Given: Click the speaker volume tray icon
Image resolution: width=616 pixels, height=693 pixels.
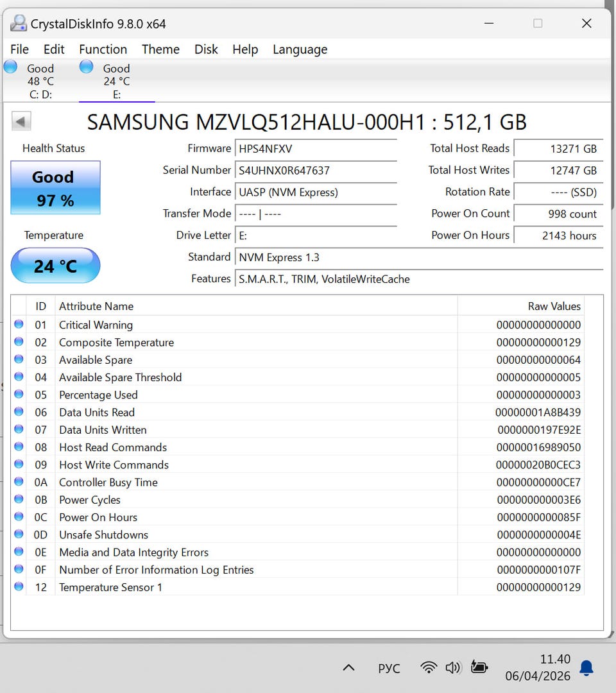Looking at the screenshot, I should pyautogui.click(x=453, y=667).
